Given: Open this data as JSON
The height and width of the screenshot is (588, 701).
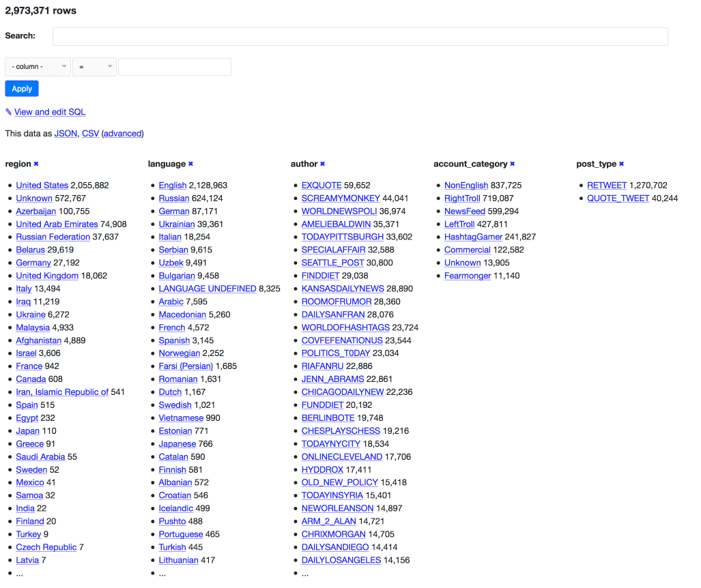Looking at the screenshot, I should 66,134.
